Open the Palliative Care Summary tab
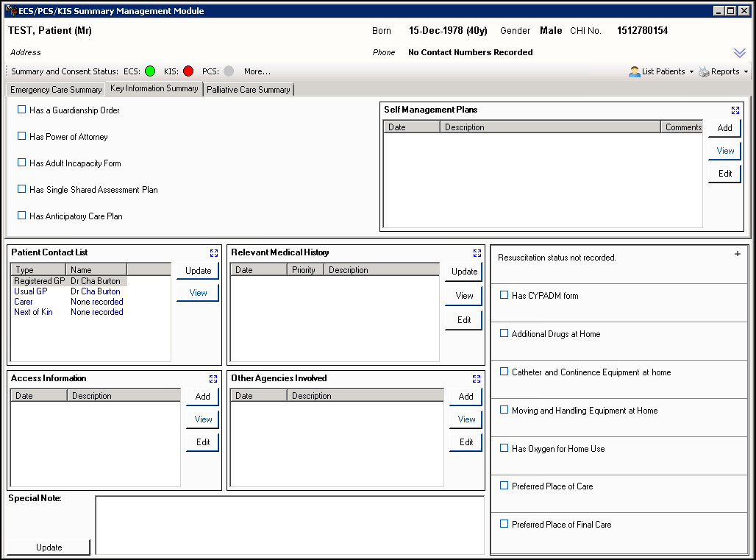 click(x=248, y=90)
